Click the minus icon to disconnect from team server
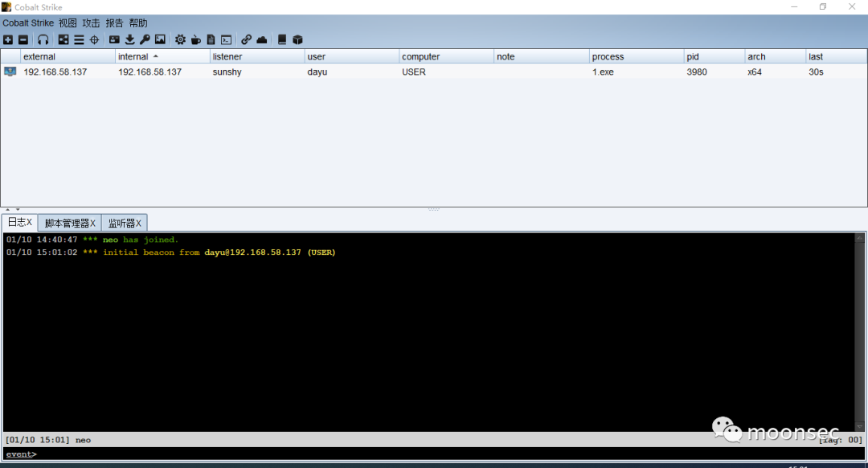The image size is (868, 468). click(23, 40)
